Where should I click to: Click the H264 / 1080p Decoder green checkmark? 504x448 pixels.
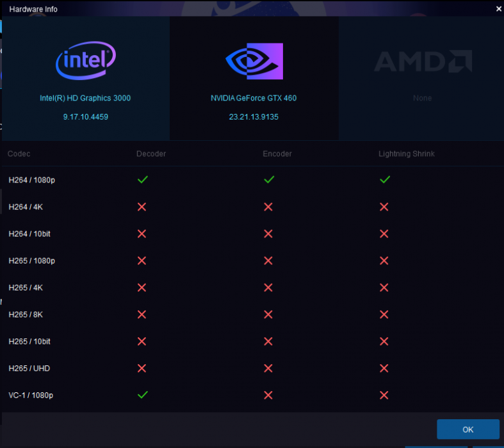tap(142, 180)
